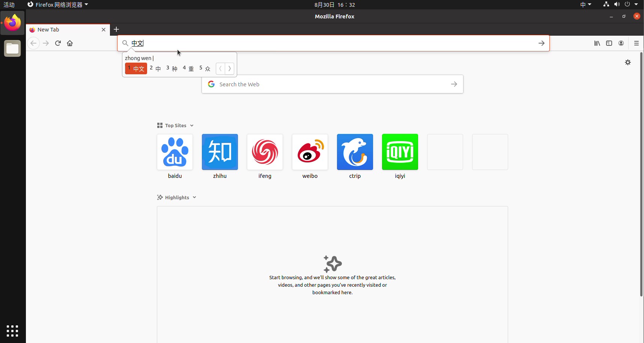This screenshot has height=343, width=644.
Task: Choose IME candidate 4 重
Action: [188, 69]
